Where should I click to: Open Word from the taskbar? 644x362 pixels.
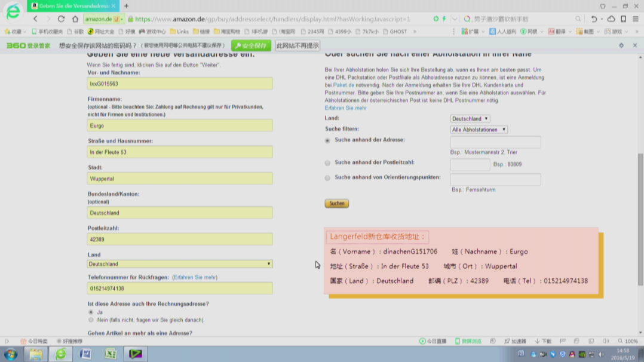85,354
